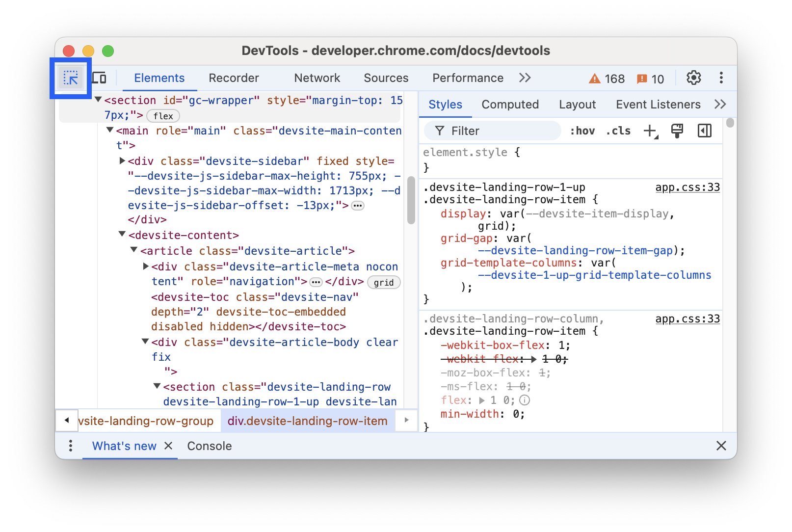Open the customize DevTools three-dot menu
Image resolution: width=792 pixels, height=532 pixels.
click(721, 78)
